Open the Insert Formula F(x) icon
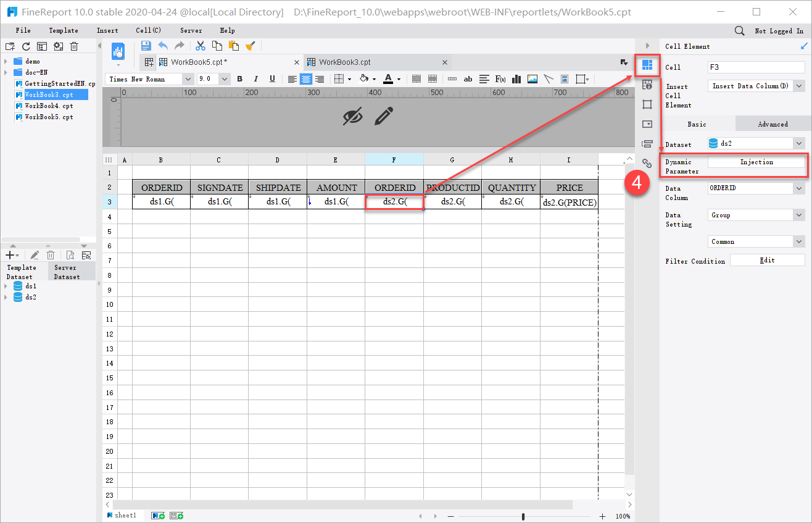The height and width of the screenshot is (523, 812). [x=500, y=78]
